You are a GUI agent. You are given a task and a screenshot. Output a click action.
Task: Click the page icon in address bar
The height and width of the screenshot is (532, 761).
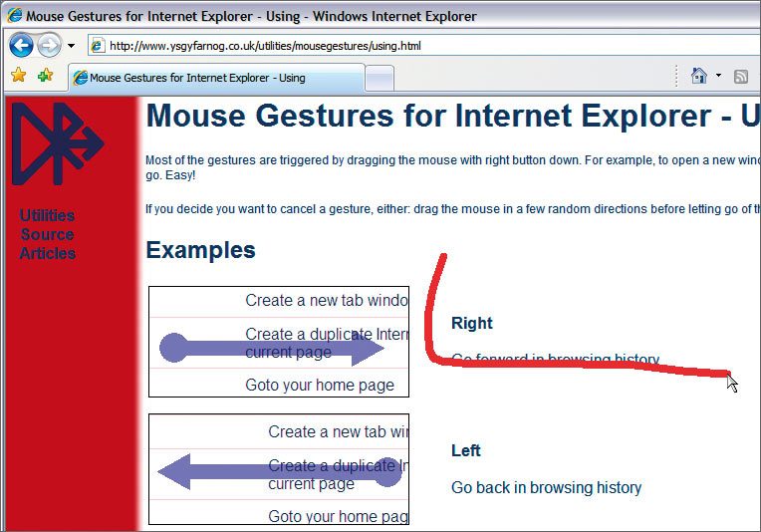98,46
